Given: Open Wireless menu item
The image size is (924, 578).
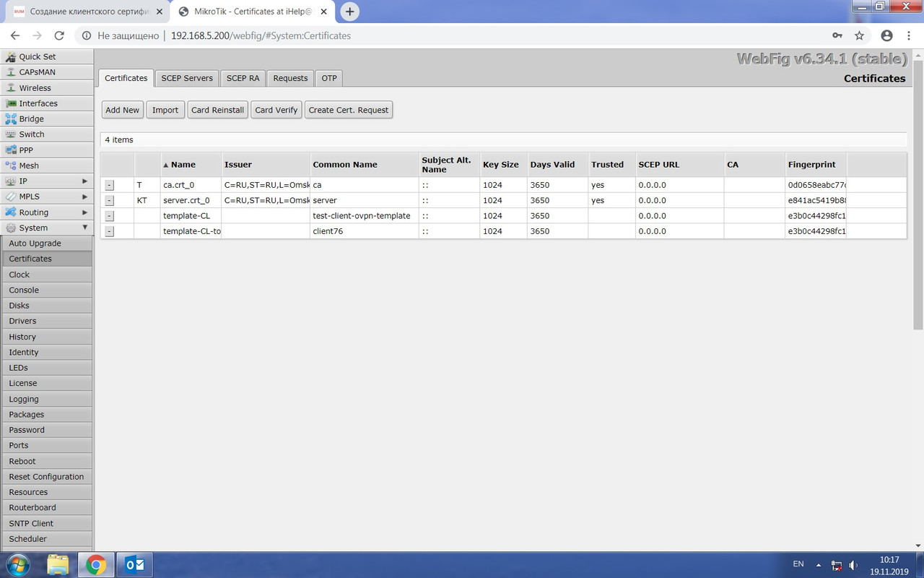Looking at the screenshot, I should click(46, 88).
